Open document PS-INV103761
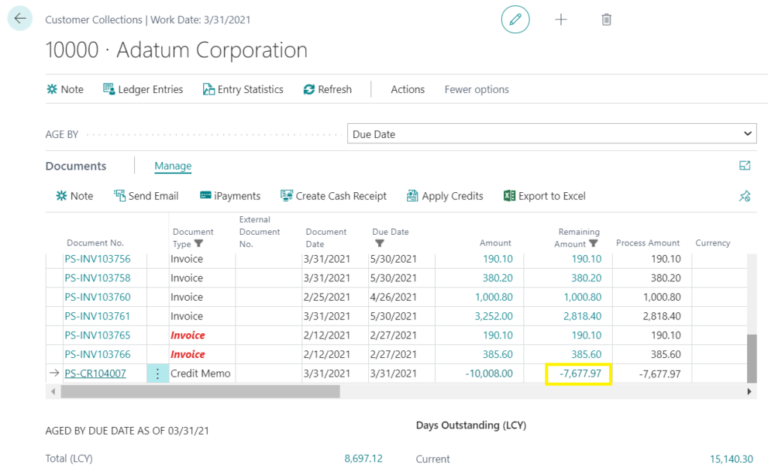Screen dimensions: 768x475 click(x=97, y=316)
